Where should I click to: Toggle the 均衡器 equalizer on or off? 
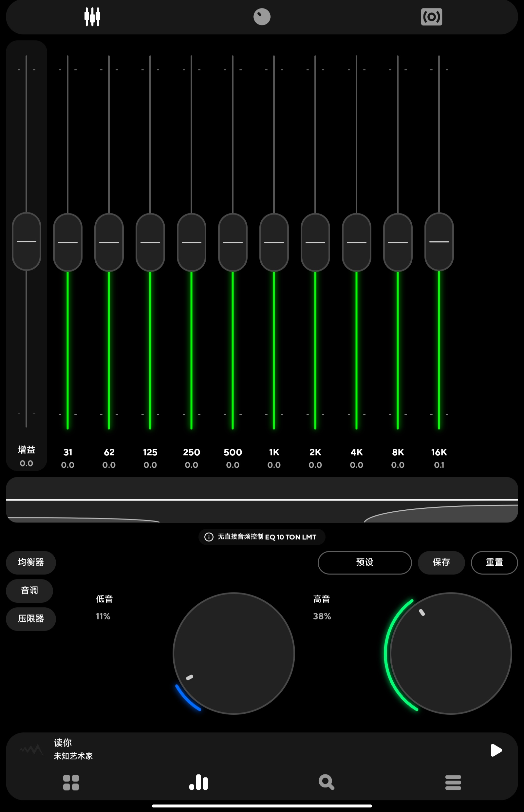coord(31,562)
